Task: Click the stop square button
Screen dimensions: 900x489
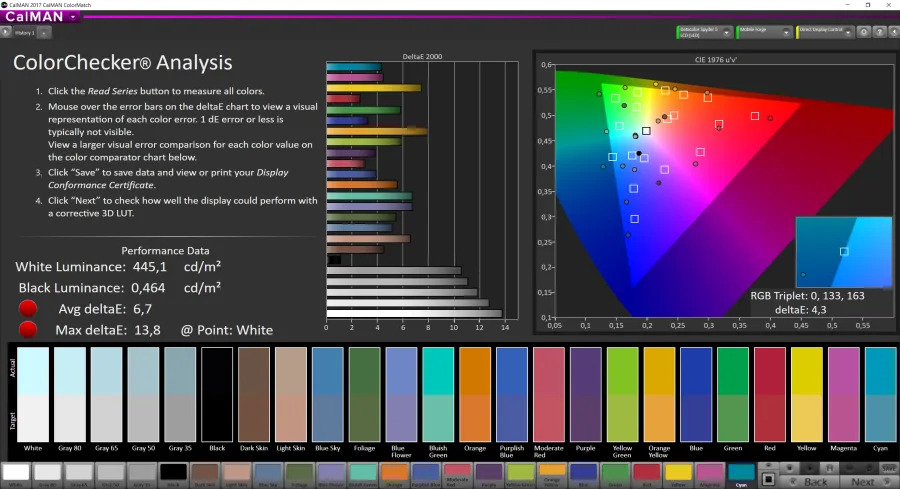Action: click(769, 479)
